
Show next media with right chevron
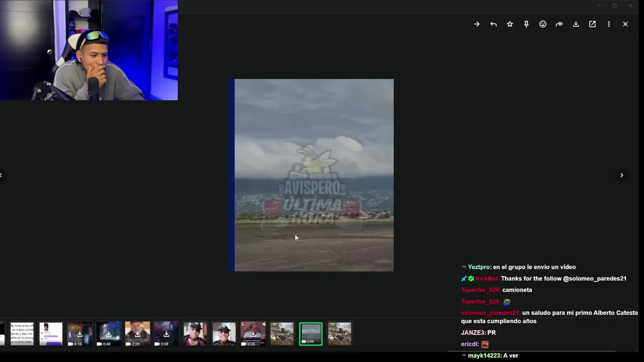tap(621, 175)
